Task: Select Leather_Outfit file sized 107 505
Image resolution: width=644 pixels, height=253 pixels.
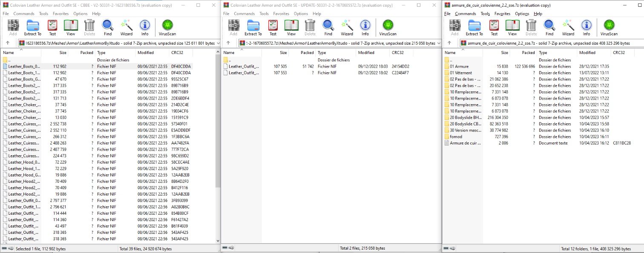Action: 241,66
